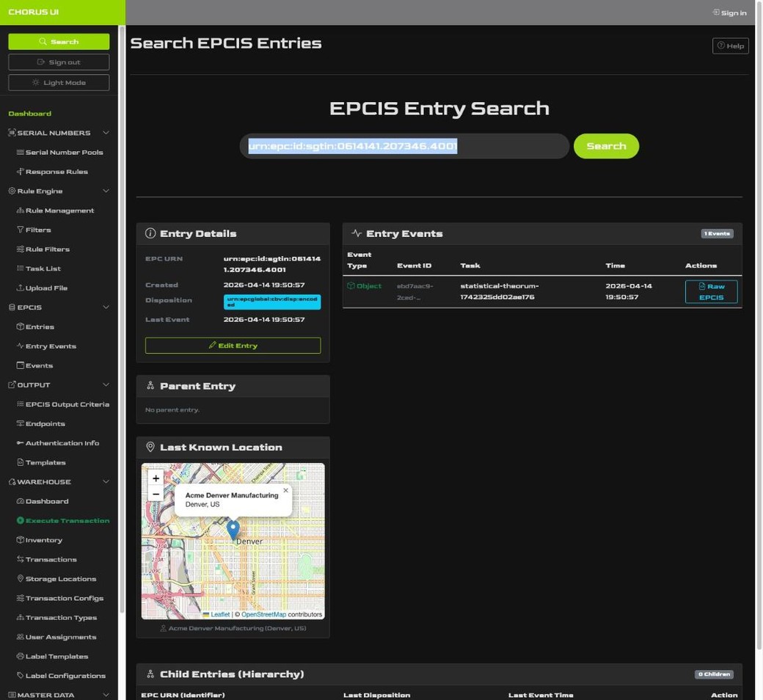Open Label Templates page

(52, 657)
